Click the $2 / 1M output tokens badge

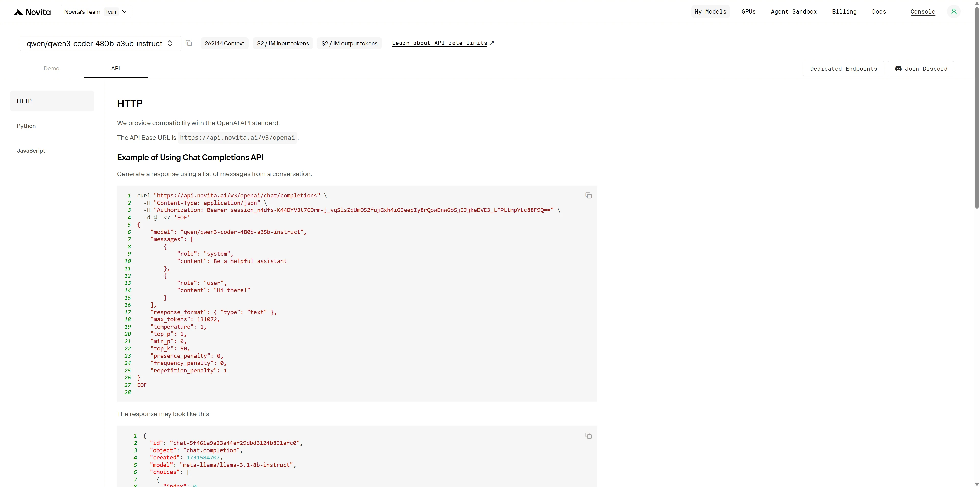[349, 43]
